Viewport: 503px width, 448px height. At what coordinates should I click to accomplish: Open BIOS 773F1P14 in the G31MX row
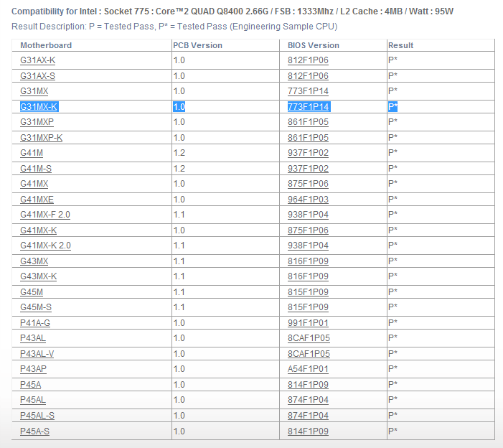click(308, 91)
